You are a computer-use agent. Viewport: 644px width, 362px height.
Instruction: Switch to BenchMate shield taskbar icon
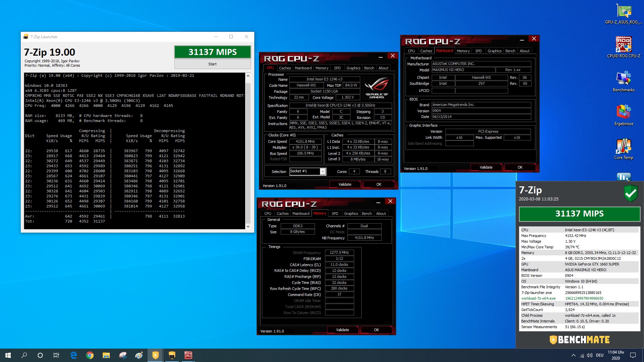155,355
